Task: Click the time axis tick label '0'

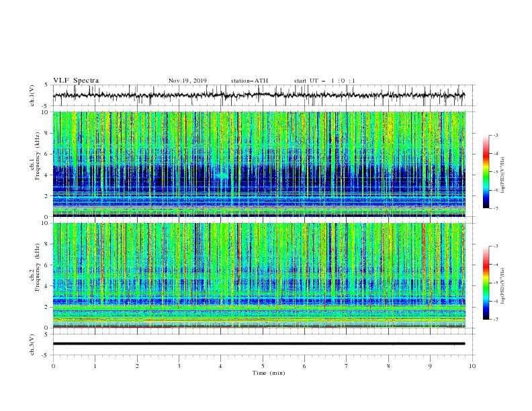Action: 53,366
